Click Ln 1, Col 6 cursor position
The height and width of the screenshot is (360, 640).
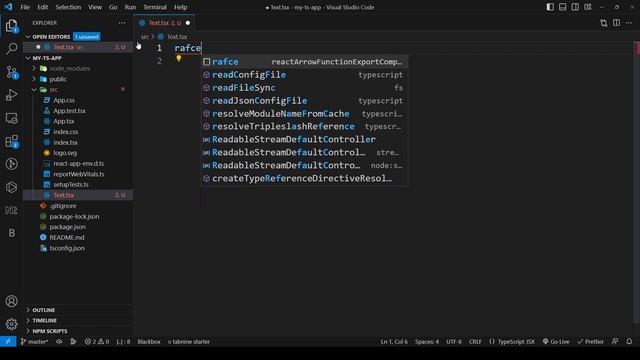394,342
